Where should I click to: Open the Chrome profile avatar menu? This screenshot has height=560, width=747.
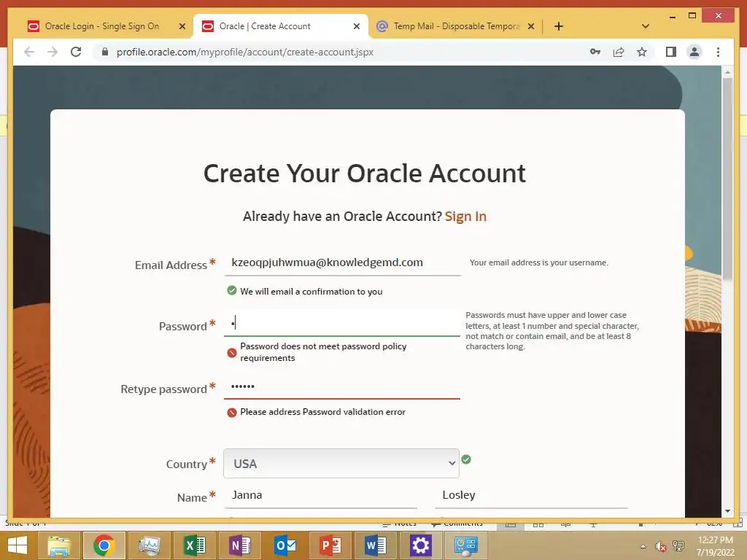(x=694, y=52)
